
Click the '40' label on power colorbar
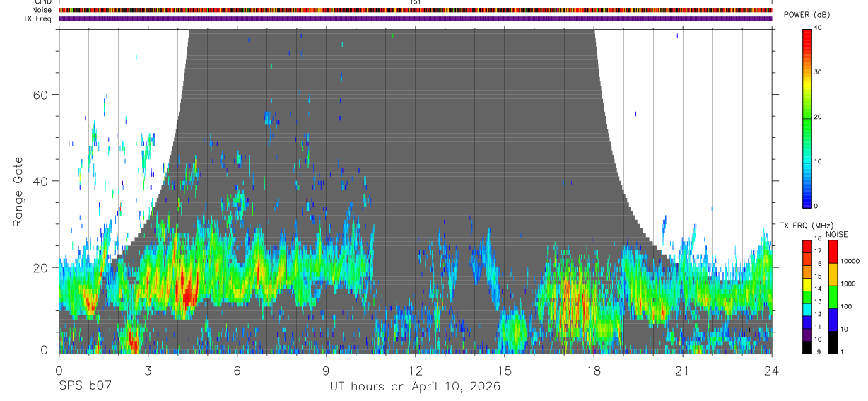click(818, 28)
